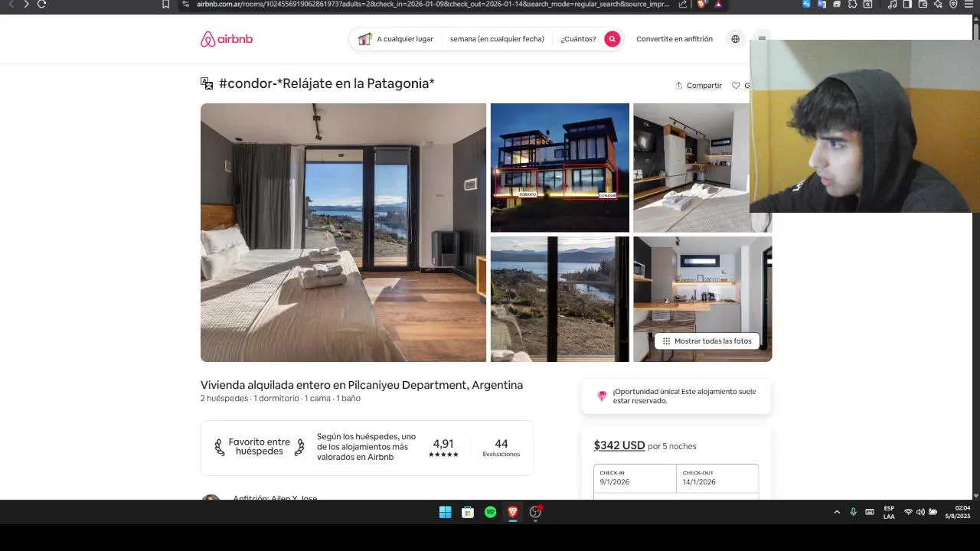Click 'Vivienda alquilada entero en Pilcaniyeu Department' heading
Screen dimensions: 980x551
361,385
